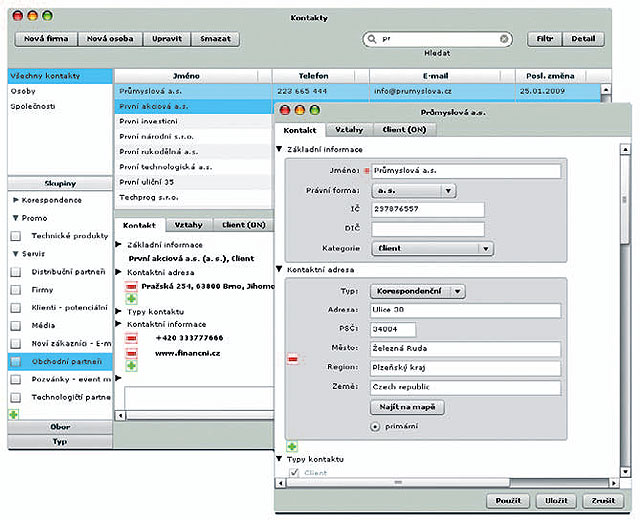This screenshot has width=640, height=520.
Task: Open the Právní forma dropdown
Action: (x=414, y=191)
